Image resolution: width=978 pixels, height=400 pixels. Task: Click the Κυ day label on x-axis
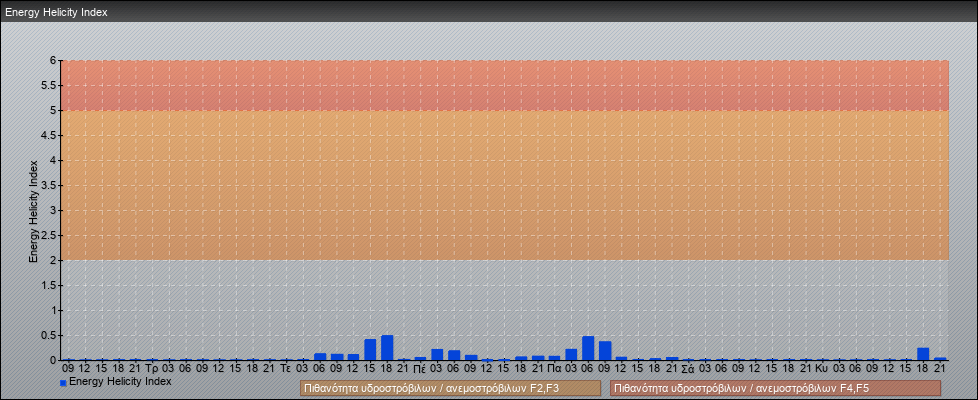click(822, 368)
